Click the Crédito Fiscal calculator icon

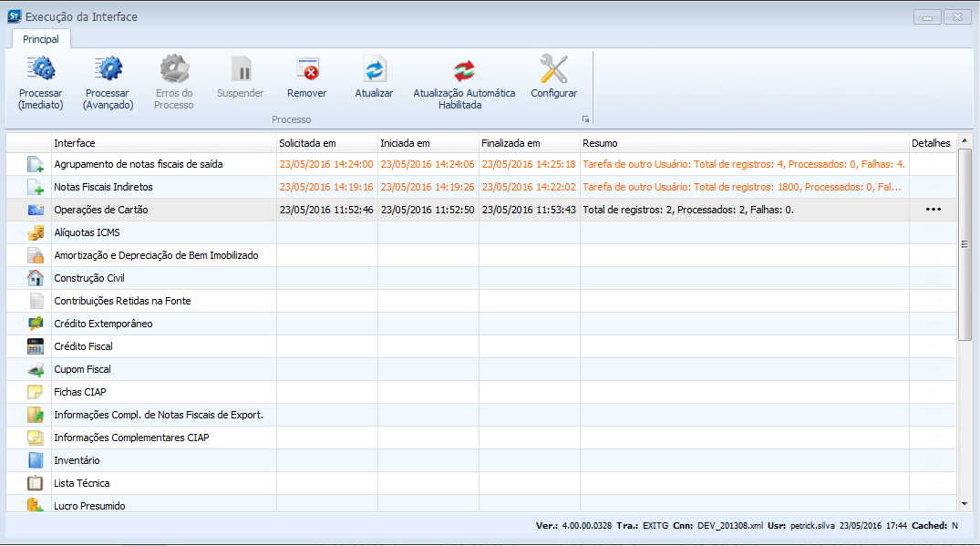click(x=36, y=346)
